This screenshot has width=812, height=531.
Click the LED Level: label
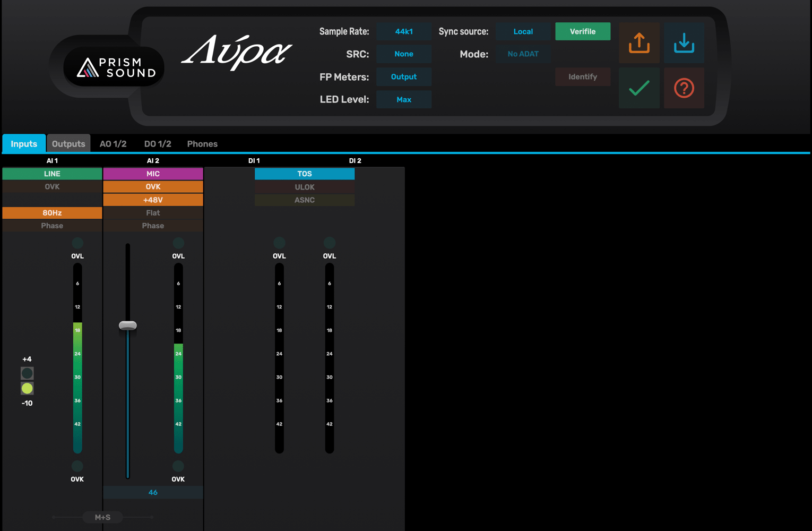tap(344, 100)
